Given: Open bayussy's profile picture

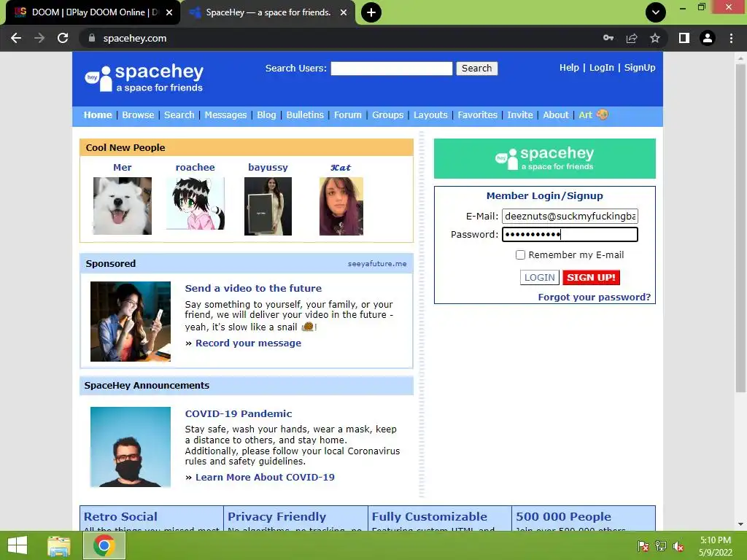Looking at the screenshot, I should [268, 206].
